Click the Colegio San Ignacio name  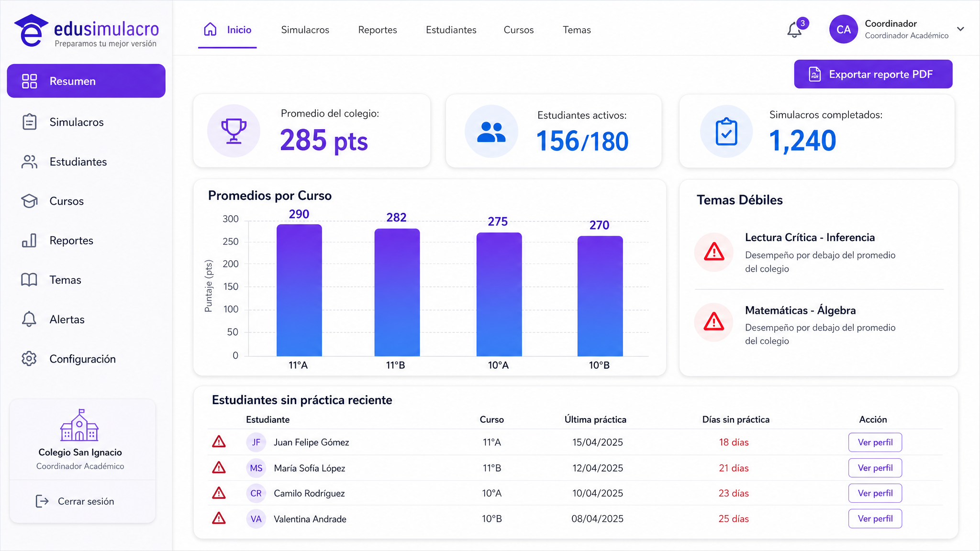click(80, 452)
